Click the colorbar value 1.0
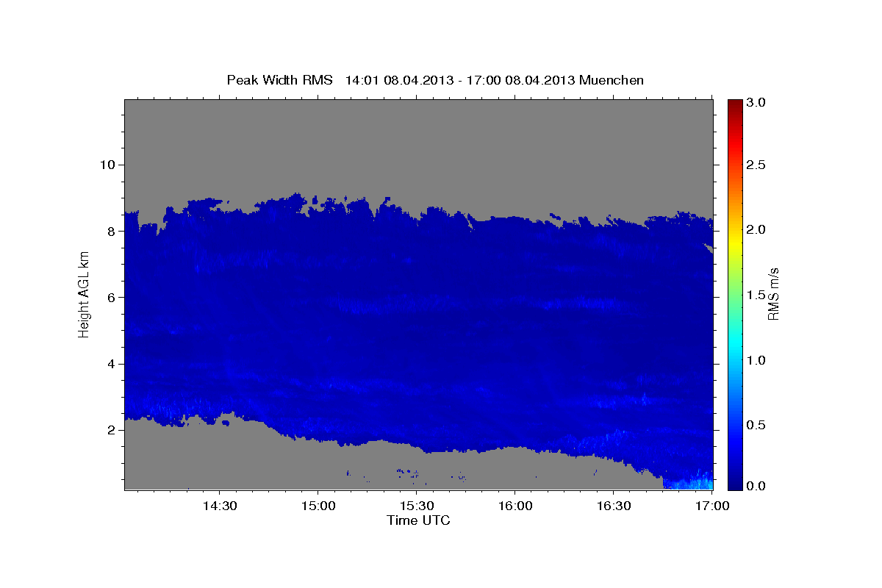The width and height of the screenshot is (882, 588). pos(757,360)
